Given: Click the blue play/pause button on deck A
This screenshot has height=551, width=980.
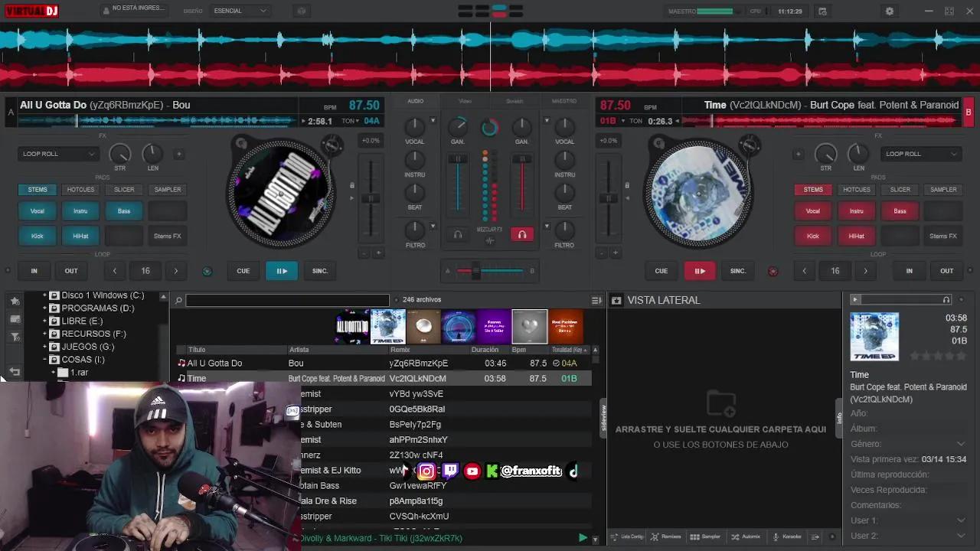Looking at the screenshot, I should point(282,271).
